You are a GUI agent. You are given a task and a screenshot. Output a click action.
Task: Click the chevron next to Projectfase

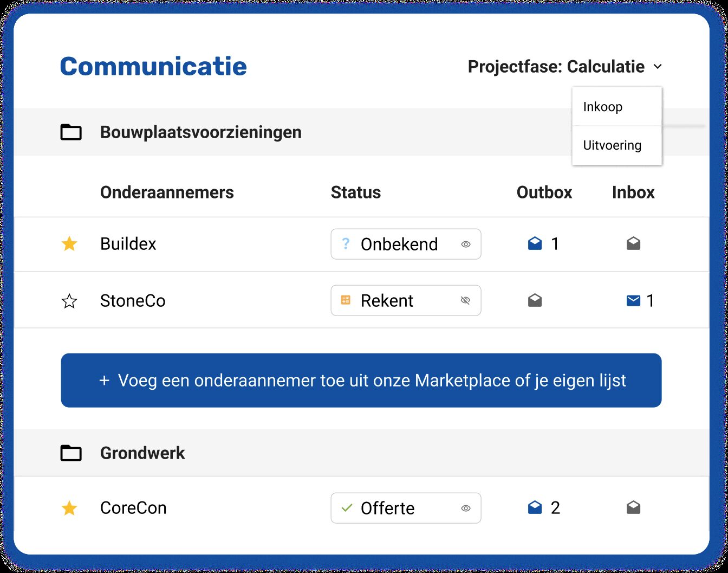(x=658, y=67)
